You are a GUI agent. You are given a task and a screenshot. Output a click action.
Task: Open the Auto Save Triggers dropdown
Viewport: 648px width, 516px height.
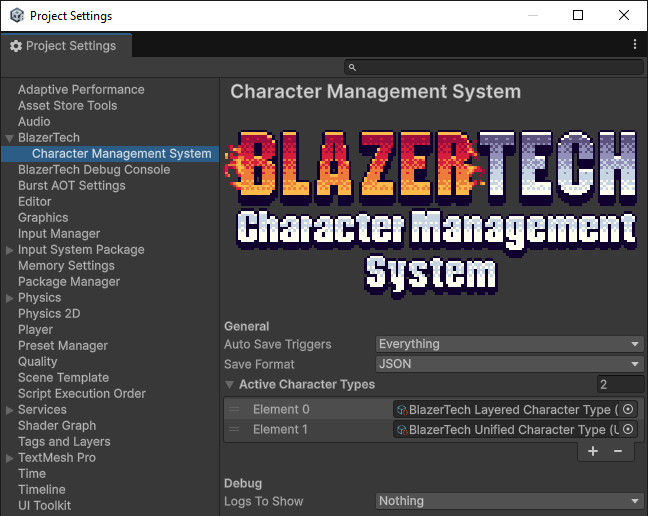pos(510,344)
